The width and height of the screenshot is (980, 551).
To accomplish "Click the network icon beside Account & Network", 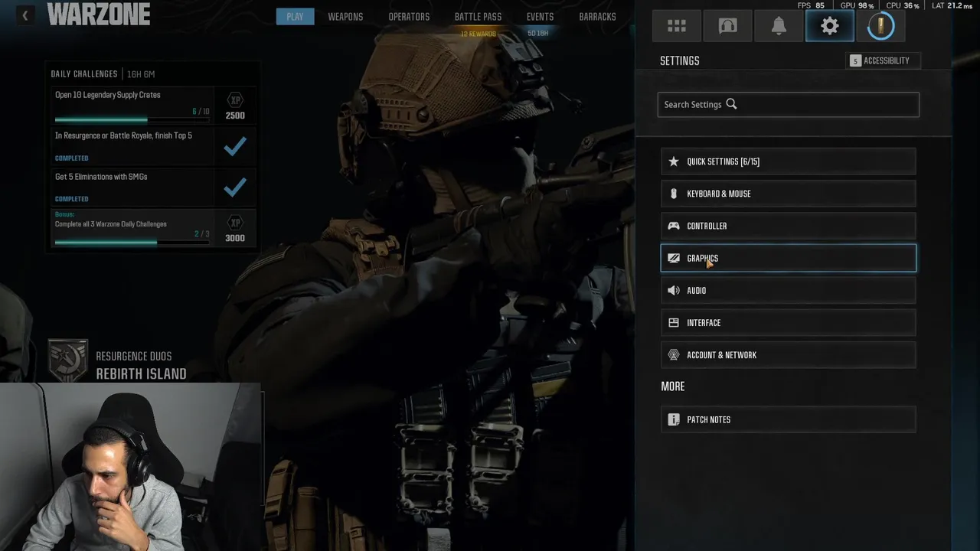I will tap(674, 355).
